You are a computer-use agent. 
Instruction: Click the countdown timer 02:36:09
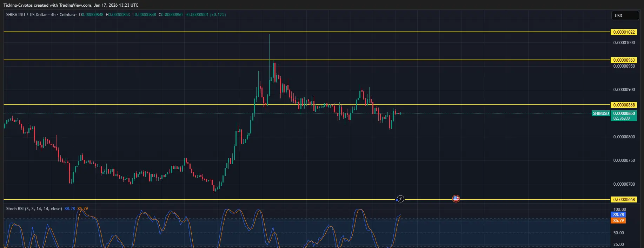tap(622, 118)
